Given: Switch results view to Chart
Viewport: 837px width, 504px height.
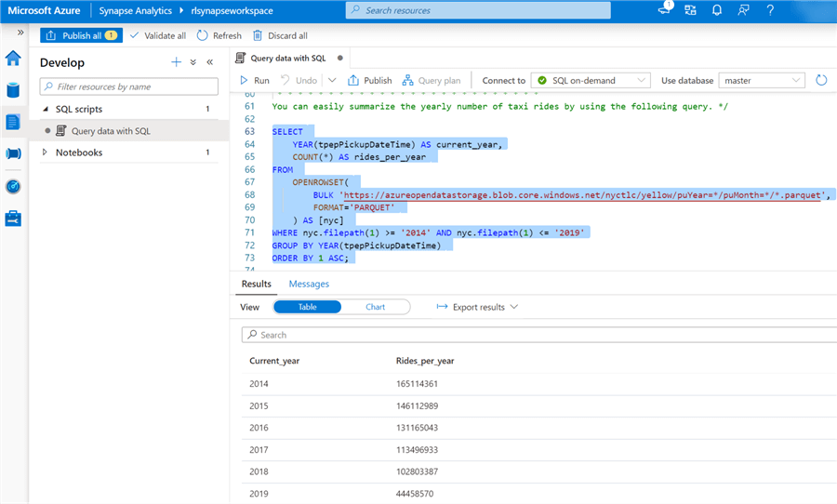Looking at the screenshot, I should [376, 307].
